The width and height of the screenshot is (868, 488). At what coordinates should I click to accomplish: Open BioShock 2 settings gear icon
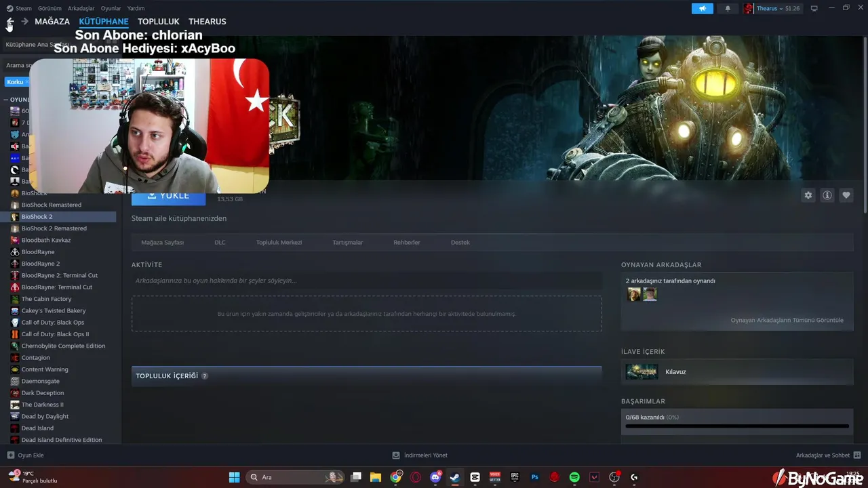click(808, 195)
